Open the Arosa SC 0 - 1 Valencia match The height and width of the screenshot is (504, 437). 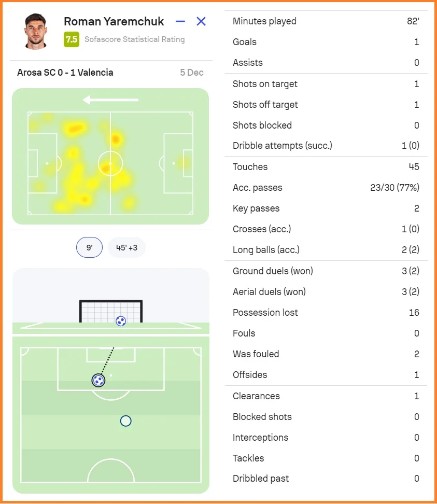pos(65,73)
